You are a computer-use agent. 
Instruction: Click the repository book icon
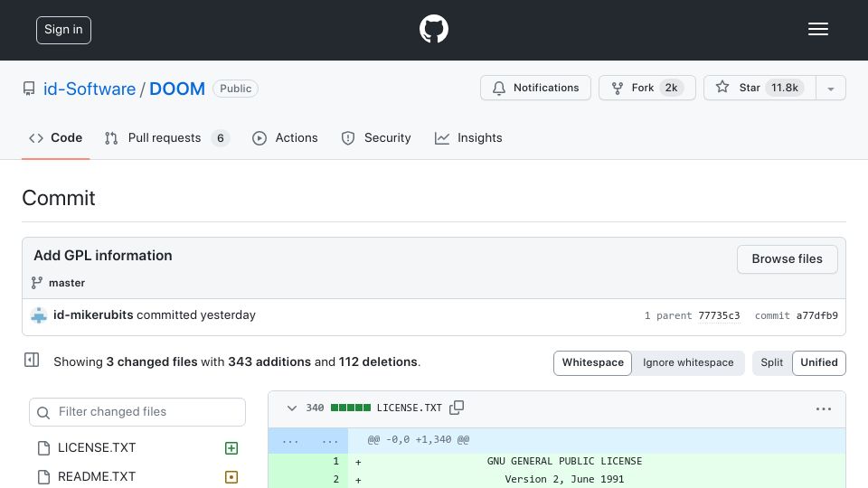click(x=29, y=89)
